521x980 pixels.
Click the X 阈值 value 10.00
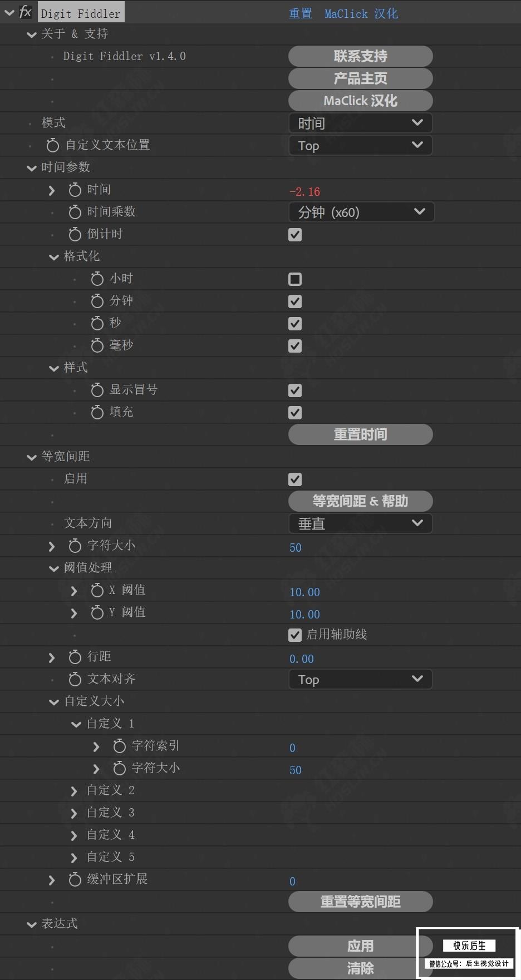pyautogui.click(x=305, y=592)
